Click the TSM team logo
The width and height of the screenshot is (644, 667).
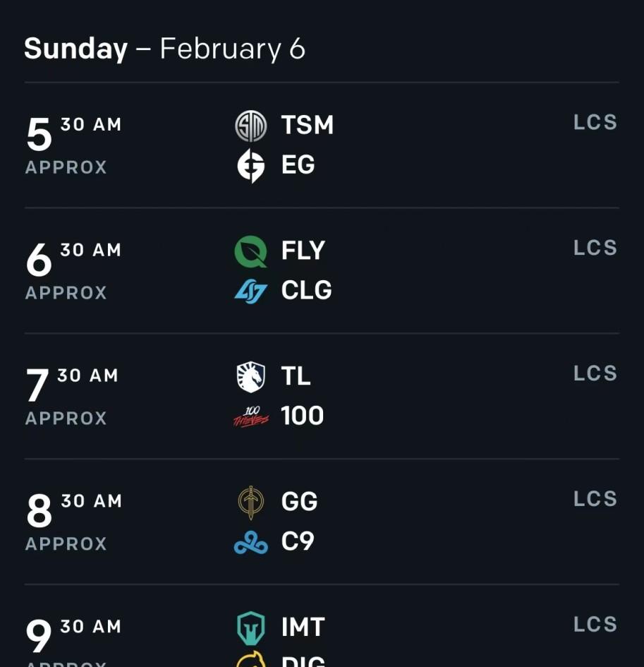point(251,126)
